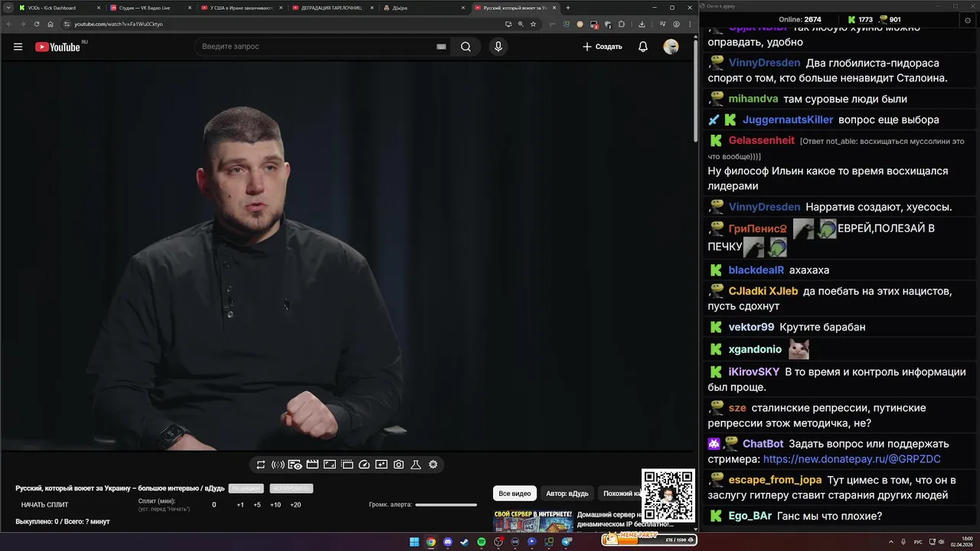Add +5 minutes to split
This screenshot has height=551, width=980.
tap(257, 505)
